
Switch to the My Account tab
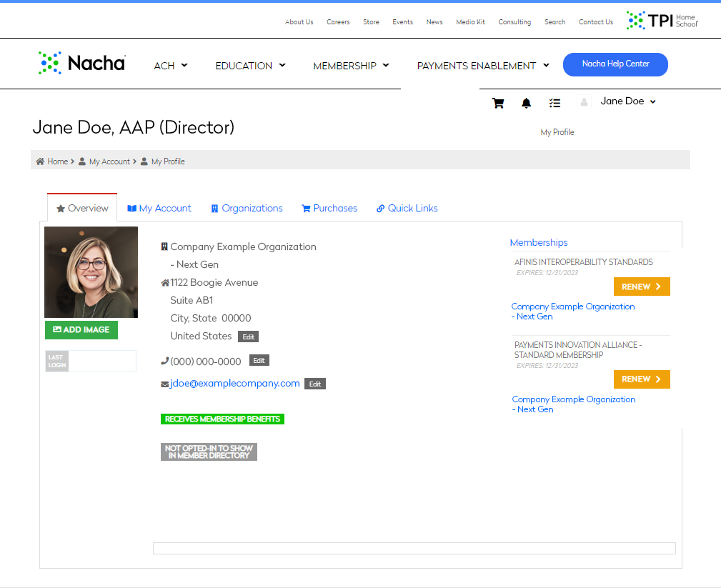coord(159,208)
